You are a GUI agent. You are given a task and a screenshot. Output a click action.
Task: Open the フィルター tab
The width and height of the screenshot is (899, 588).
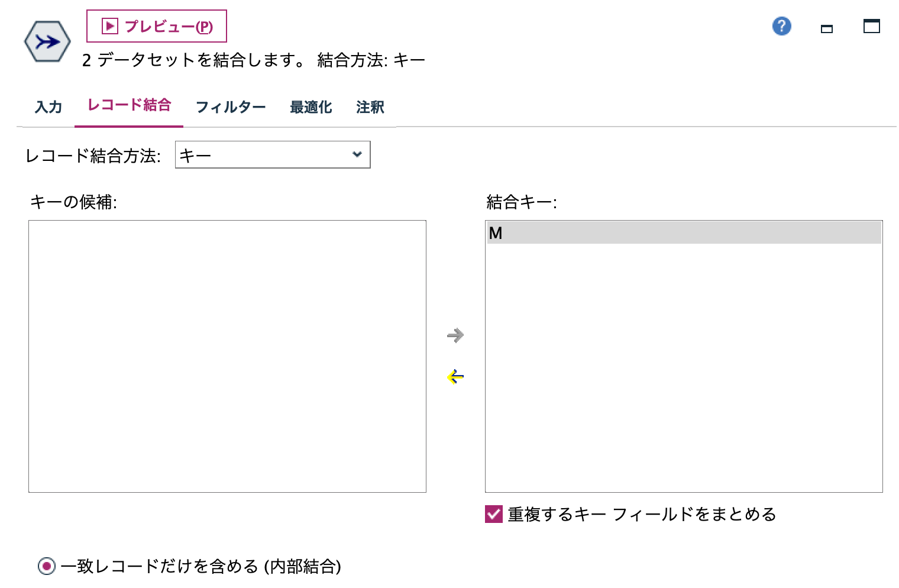(231, 107)
